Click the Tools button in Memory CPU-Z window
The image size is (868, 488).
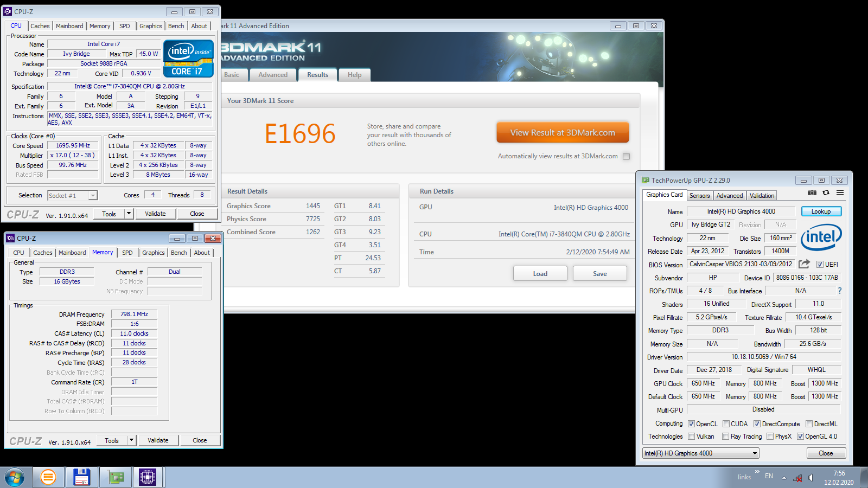pyautogui.click(x=112, y=440)
